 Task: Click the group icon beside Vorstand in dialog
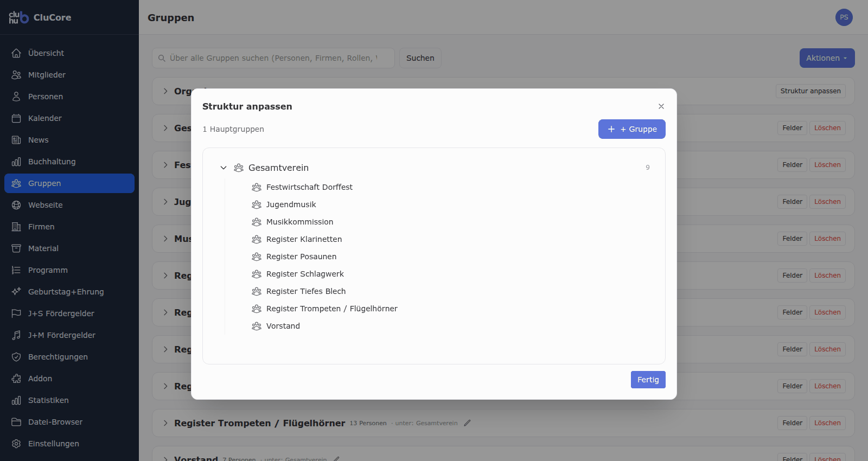click(257, 326)
